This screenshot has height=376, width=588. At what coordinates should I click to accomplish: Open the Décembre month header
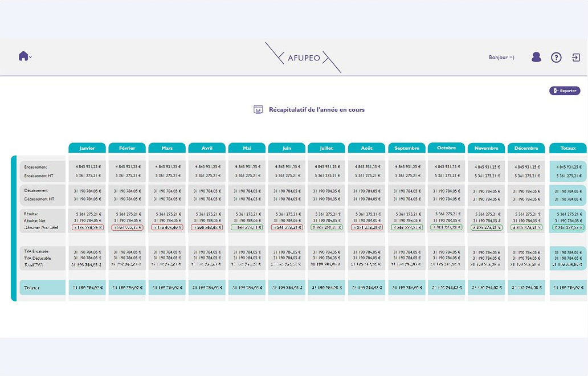526,148
